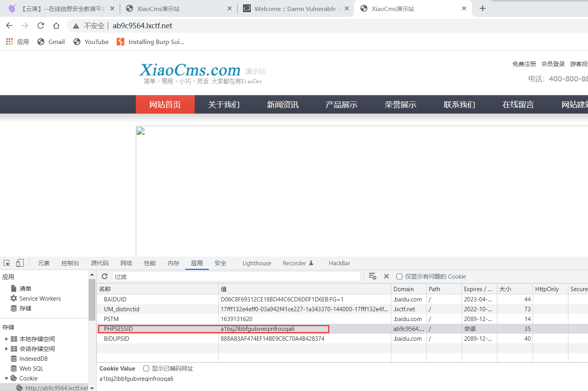Open the browser home page icon
The width and height of the screenshot is (588, 391).
[57, 26]
